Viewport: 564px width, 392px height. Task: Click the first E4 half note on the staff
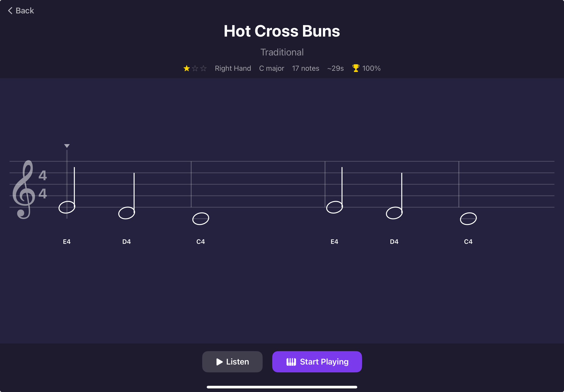[x=67, y=207]
